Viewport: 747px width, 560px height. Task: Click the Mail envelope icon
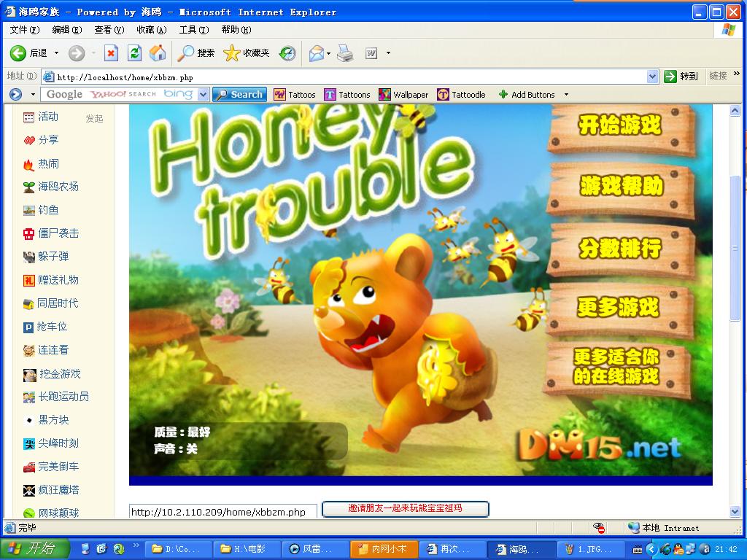pos(317,52)
